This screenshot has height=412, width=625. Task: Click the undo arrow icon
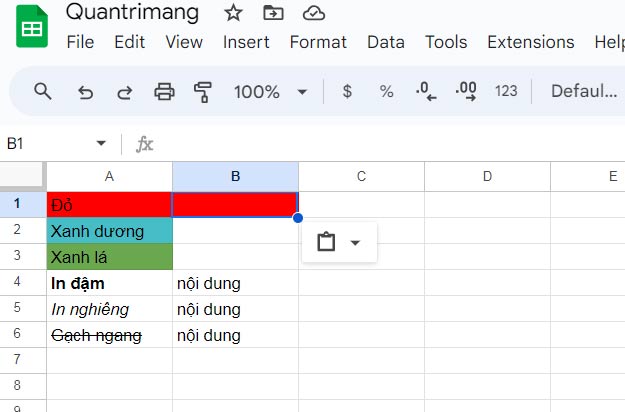tap(85, 92)
